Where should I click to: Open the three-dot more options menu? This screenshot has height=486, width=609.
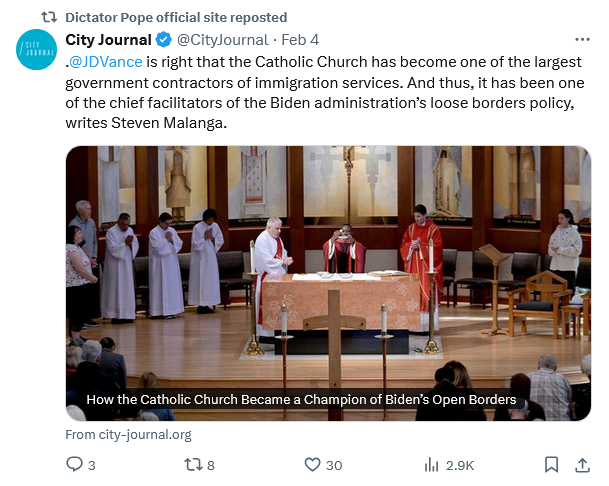[x=582, y=39]
